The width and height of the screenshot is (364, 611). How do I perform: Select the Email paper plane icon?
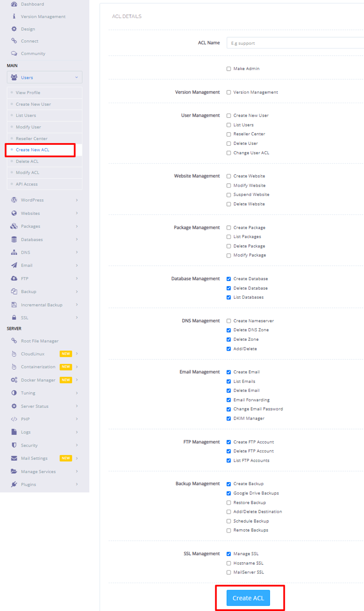click(14, 265)
